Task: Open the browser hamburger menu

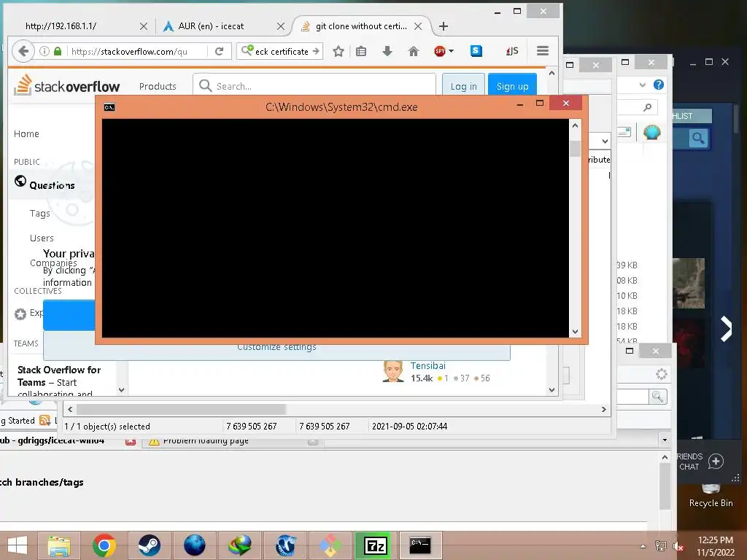Action: coord(543,51)
